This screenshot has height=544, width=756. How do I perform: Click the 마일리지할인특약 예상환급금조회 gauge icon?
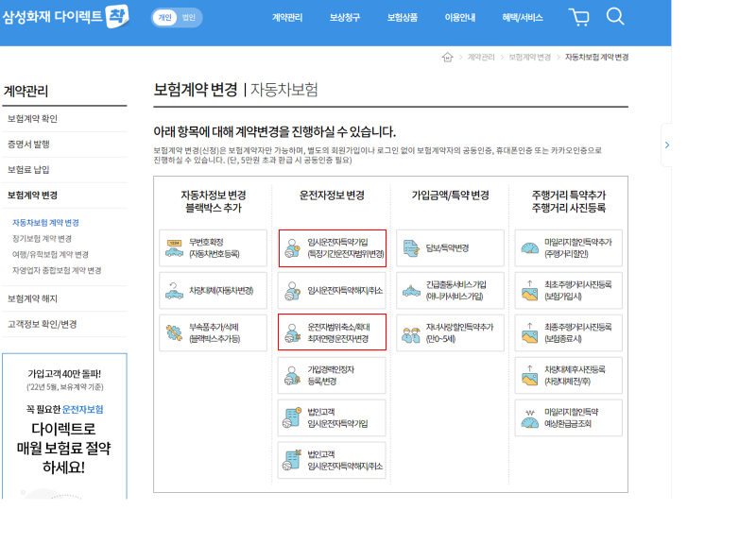coord(529,418)
